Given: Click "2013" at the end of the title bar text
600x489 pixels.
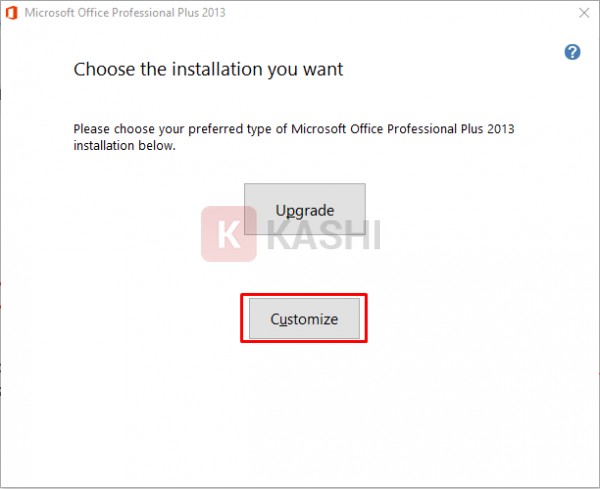Looking at the screenshot, I should [x=214, y=13].
